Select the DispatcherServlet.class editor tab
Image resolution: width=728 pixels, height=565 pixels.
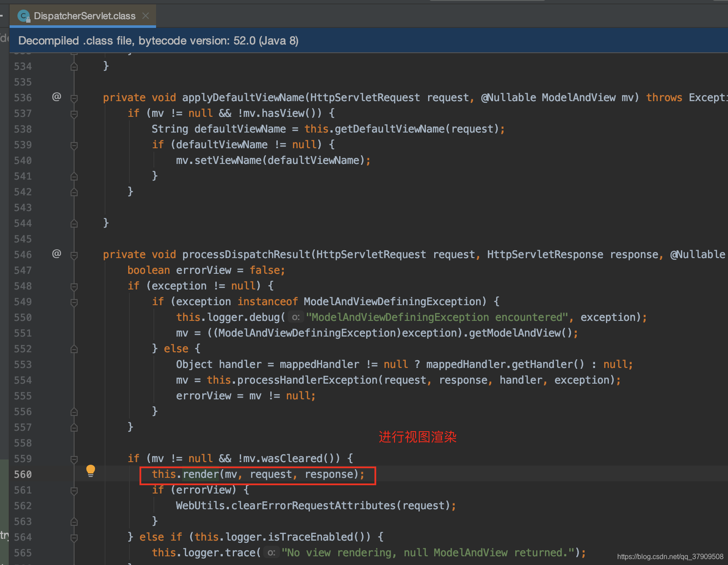pos(83,16)
